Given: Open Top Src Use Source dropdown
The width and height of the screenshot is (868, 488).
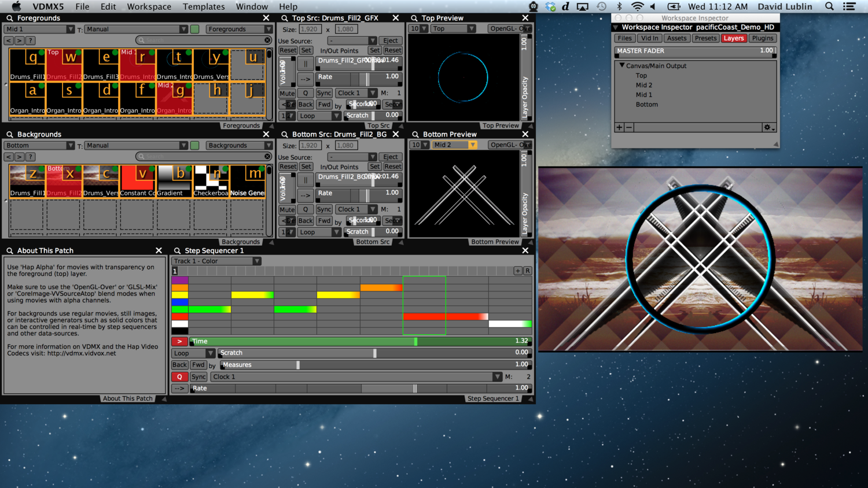Looking at the screenshot, I should click(x=352, y=41).
